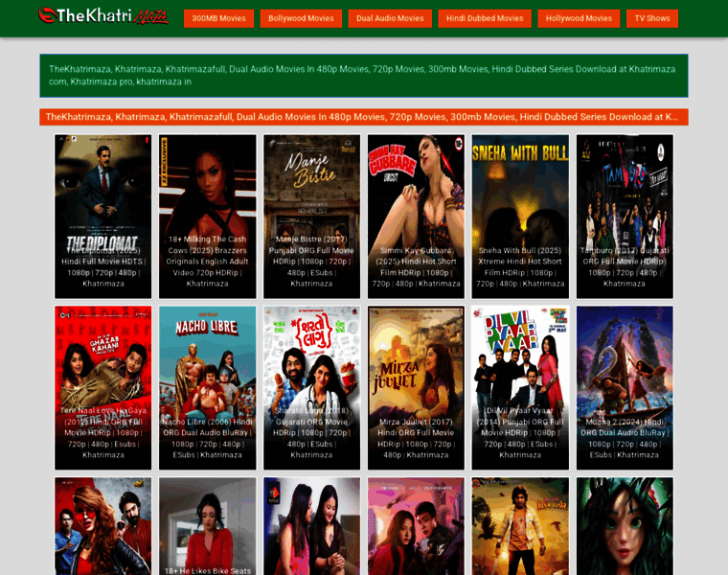Screen dimensions: 728x575
Task: Click the orange TheKhatrimaza heading banner
Action: tap(364, 117)
